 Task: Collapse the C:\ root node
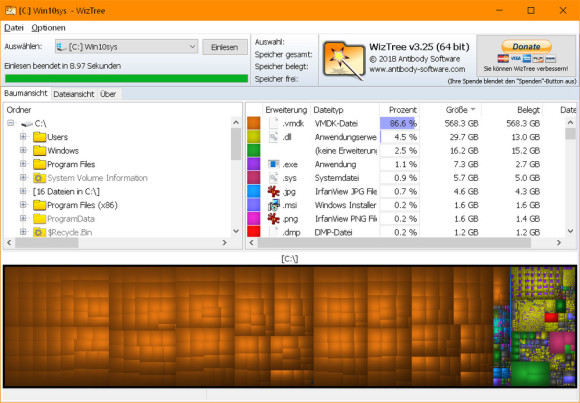click(x=10, y=123)
